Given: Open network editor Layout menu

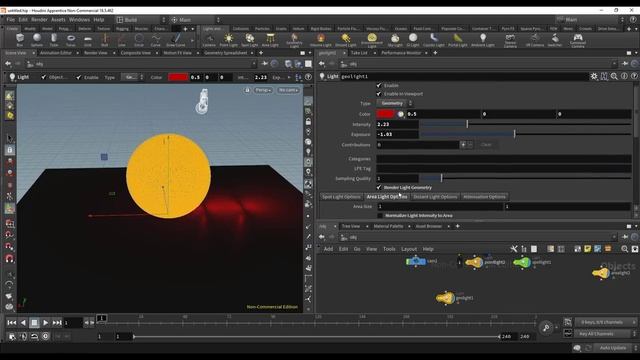Looking at the screenshot, I should coord(409,249).
